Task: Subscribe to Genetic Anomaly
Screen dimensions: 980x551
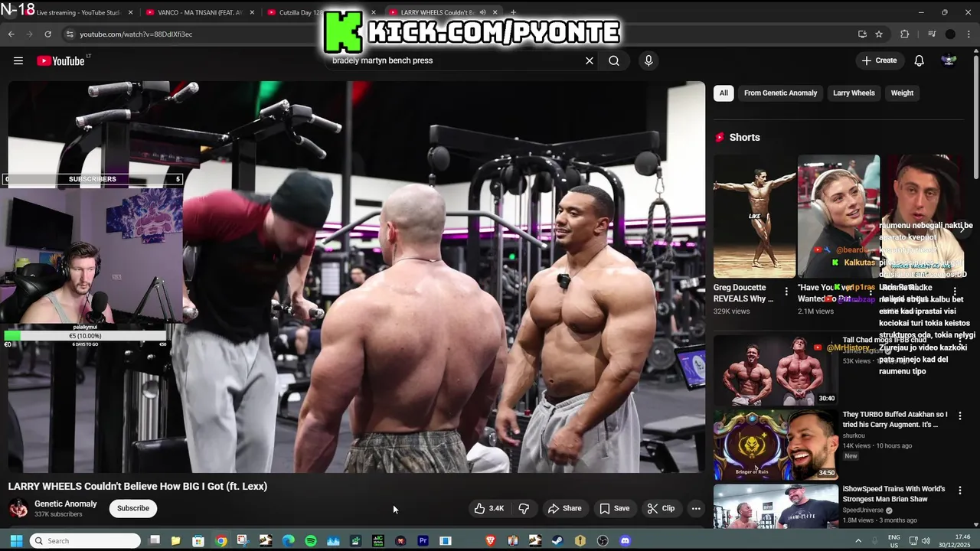Action: coord(133,508)
